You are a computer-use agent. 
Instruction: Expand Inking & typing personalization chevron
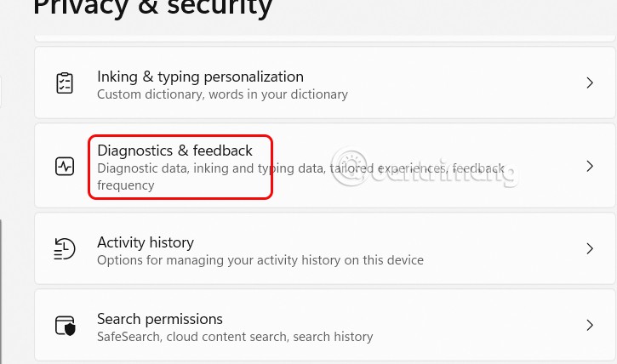click(x=590, y=83)
